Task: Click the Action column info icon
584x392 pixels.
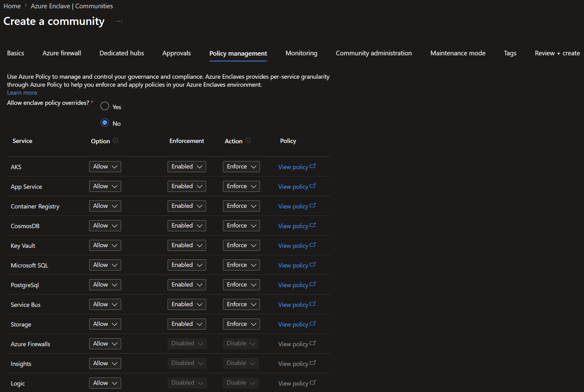Action: (x=248, y=141)
